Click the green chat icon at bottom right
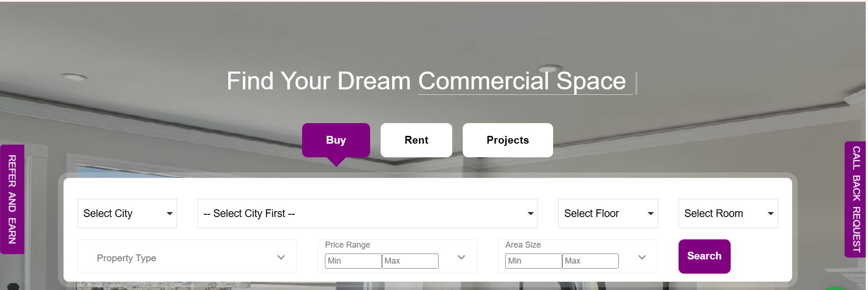 click(835, 289)
